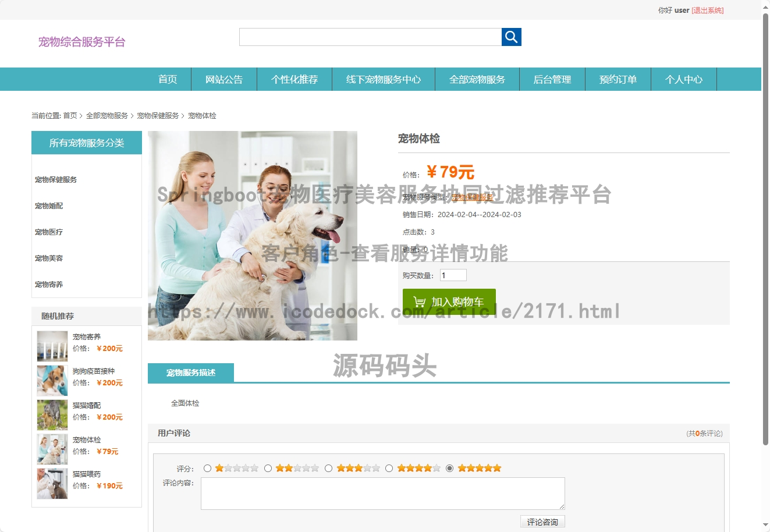The width and height of the screenshot is (770, 532).
Task: Select the three-star rating radio button
Action: [328, 469]
